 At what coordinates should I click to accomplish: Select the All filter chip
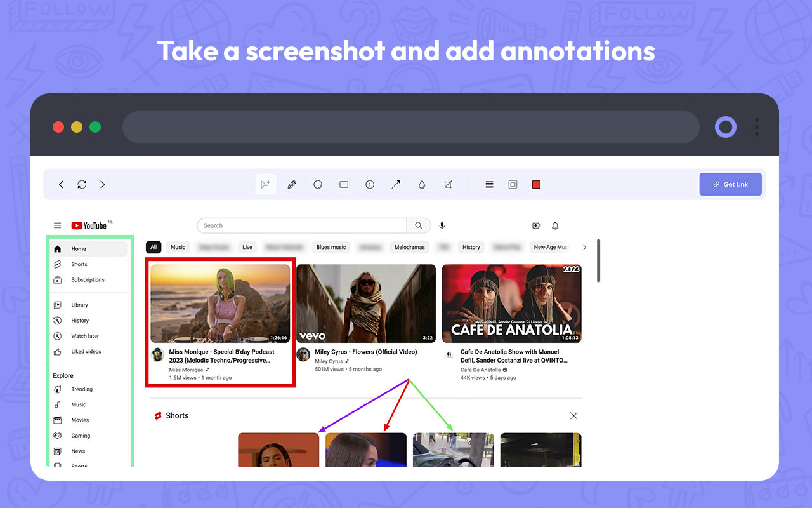click(154, 247)
